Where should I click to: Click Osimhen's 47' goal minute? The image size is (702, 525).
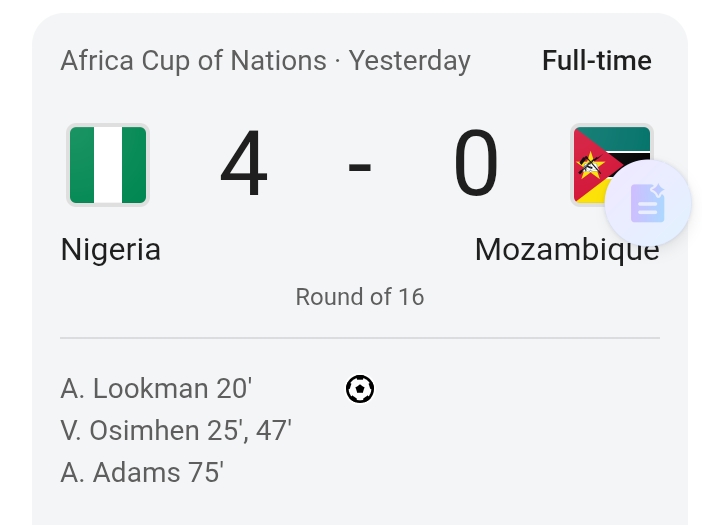click(x=273, y=430)
